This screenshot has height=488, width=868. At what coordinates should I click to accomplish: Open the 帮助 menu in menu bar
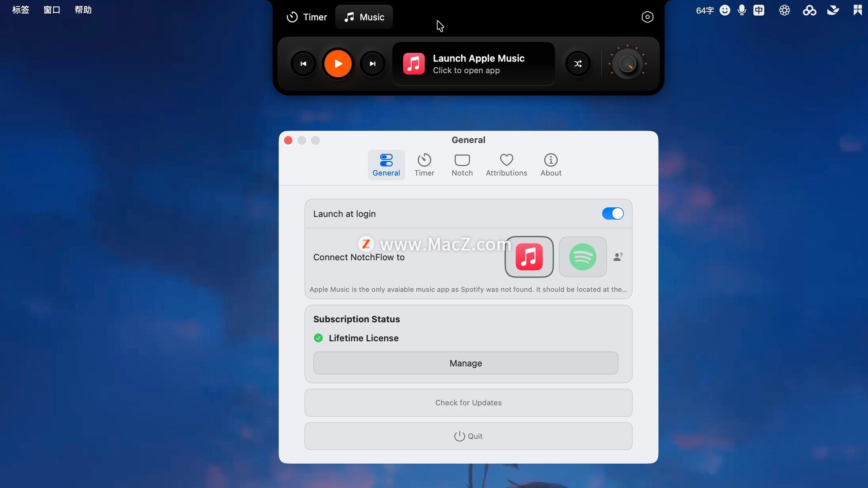tap(83, 10)
